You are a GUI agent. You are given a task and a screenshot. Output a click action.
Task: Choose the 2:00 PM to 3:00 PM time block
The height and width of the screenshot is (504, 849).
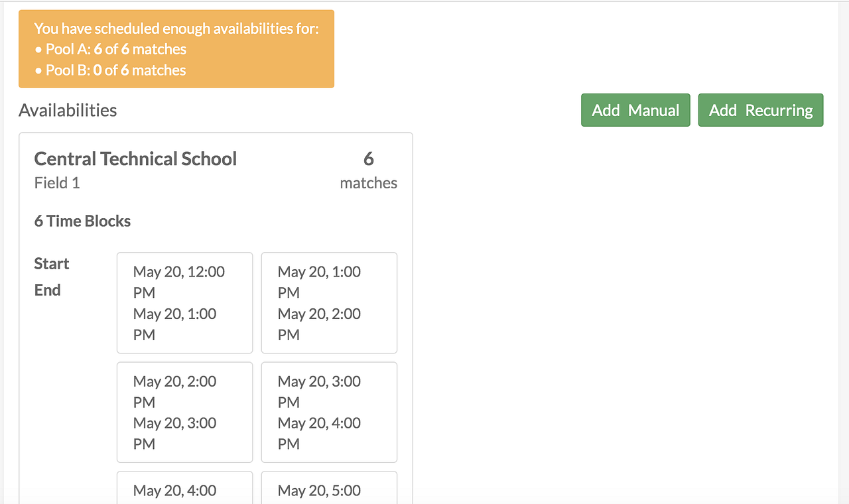tap(184, 412)
